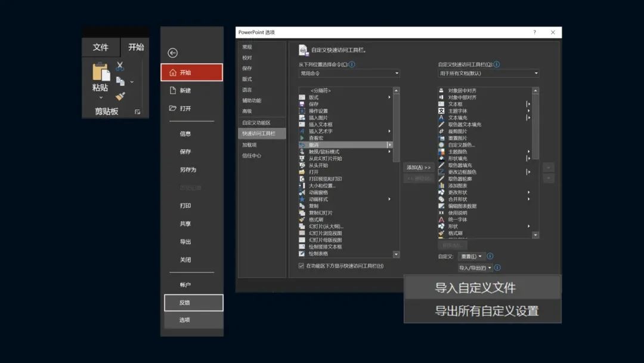The image size is (644, 363).
Task: Open the 用于所有文档(默认) dropdown
Action: click(x=488, y=73)
